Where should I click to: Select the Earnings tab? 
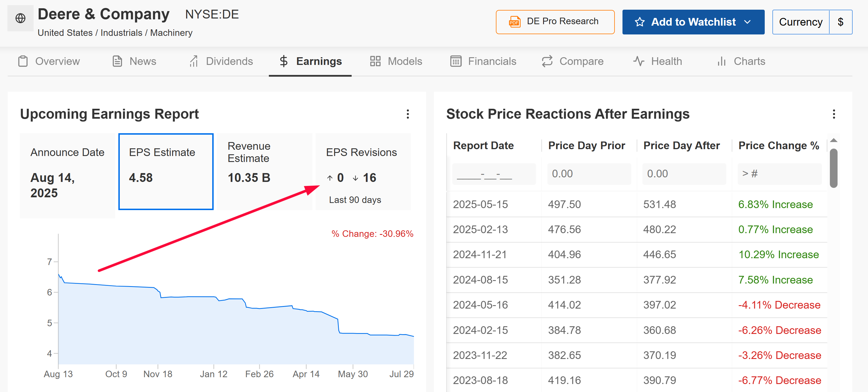(310, 61)
